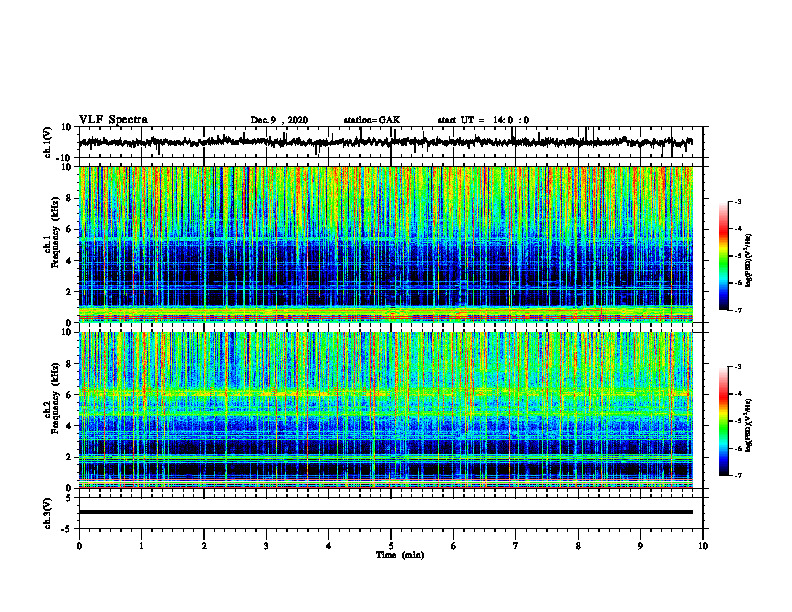Click the "-6" label on ch.2 color bar
Image resolution: width=792 pixels, height=612 pixels.
click(737, 448)
